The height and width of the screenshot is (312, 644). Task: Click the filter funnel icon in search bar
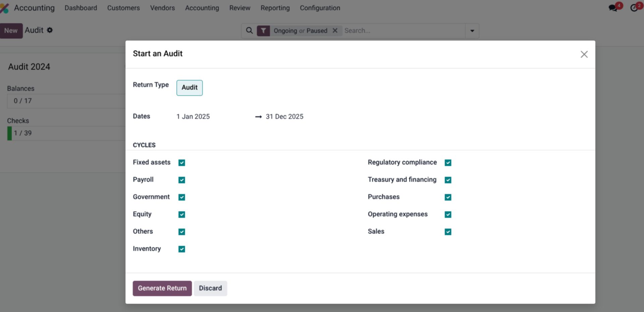263,30
